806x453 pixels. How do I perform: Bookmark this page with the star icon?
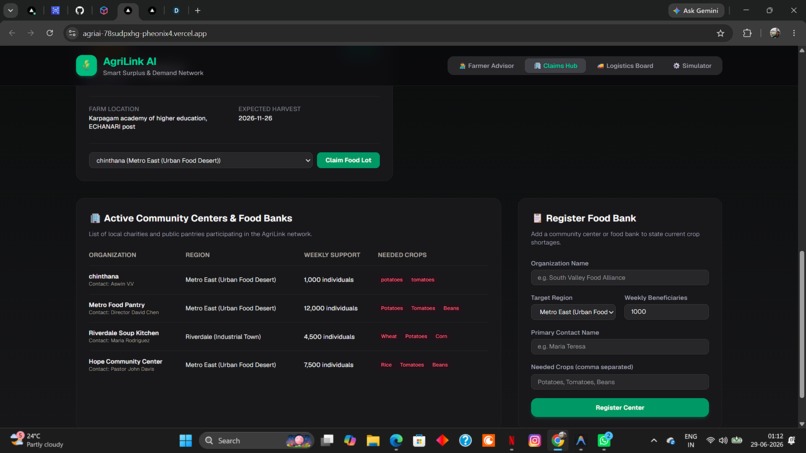click(720, 33)
